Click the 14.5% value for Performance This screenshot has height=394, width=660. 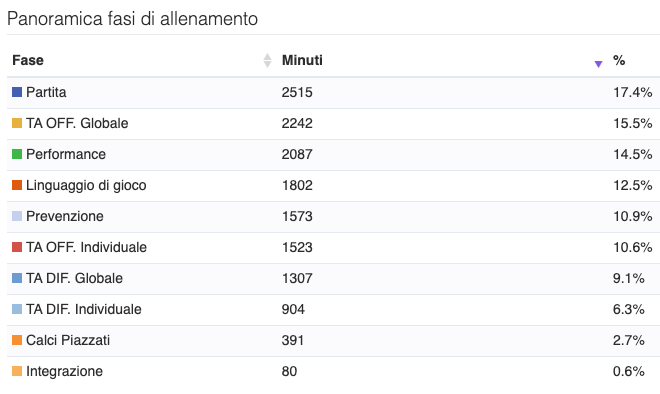click(x=633, y=154)
